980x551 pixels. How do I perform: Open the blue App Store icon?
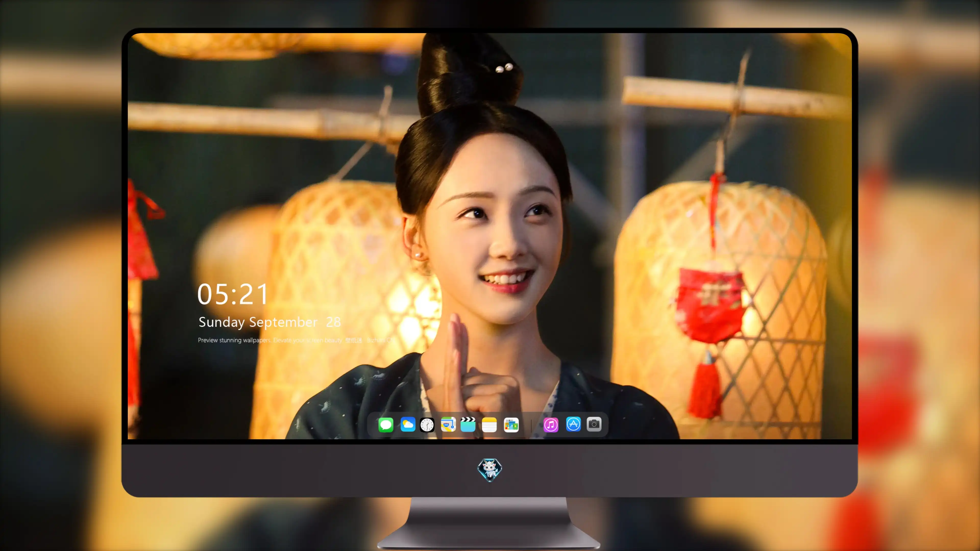click(x=573, y=424)
